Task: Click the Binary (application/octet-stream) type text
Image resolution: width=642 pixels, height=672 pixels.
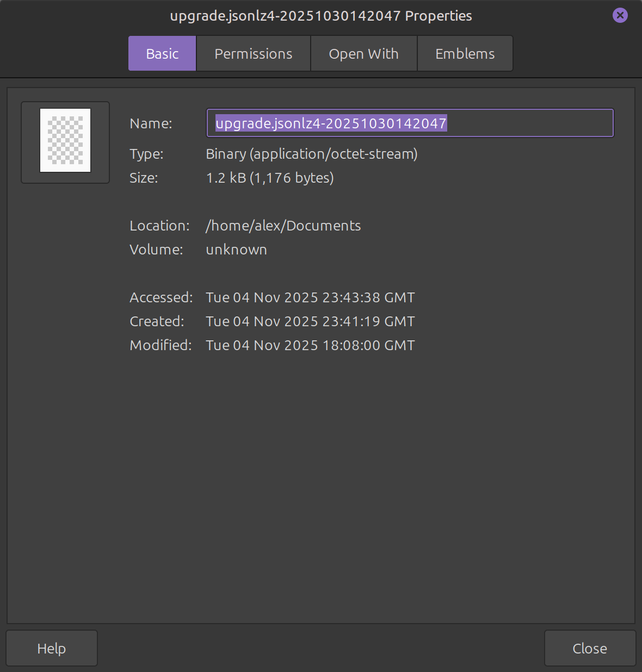Action: 311,154
